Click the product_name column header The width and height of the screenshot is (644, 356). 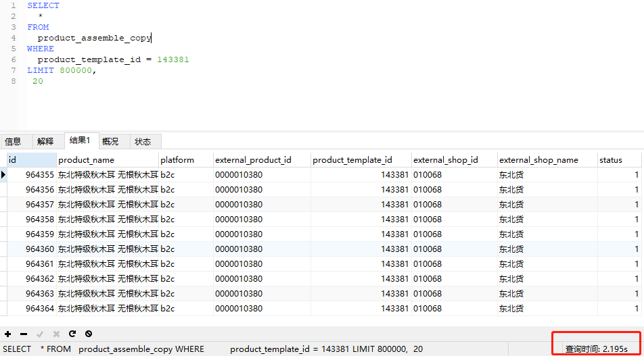tap(107, 160)
